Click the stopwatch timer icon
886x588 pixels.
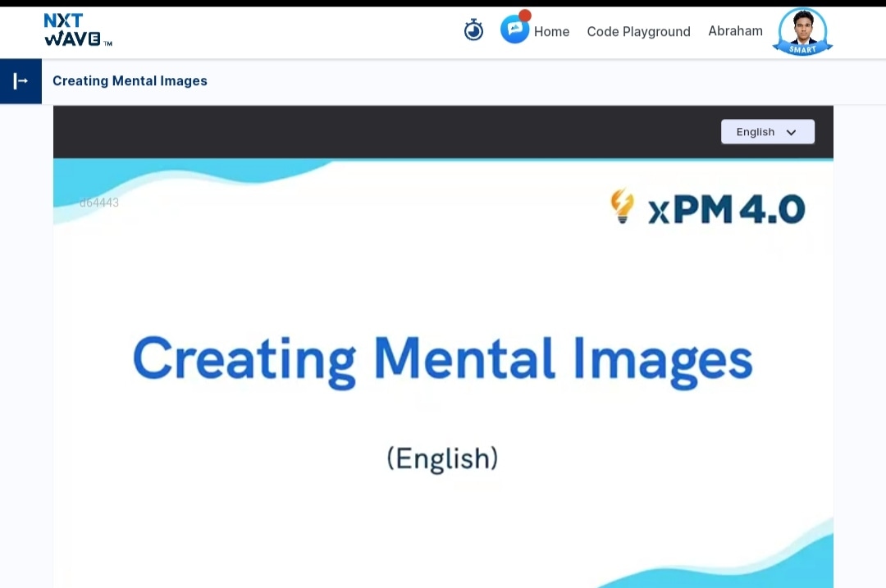tap(473, 30)
